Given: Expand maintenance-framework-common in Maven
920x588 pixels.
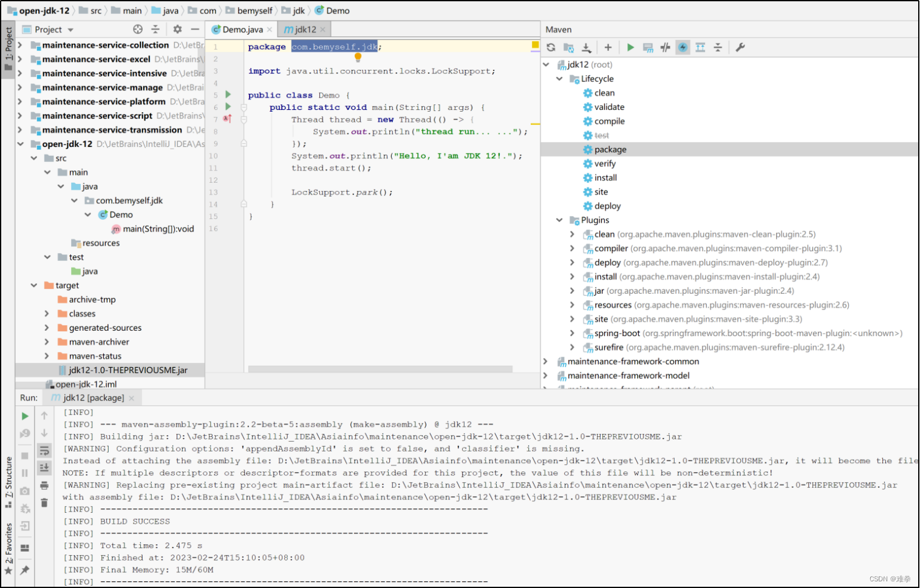Looking at the screenshot, I should click(545, 362).
